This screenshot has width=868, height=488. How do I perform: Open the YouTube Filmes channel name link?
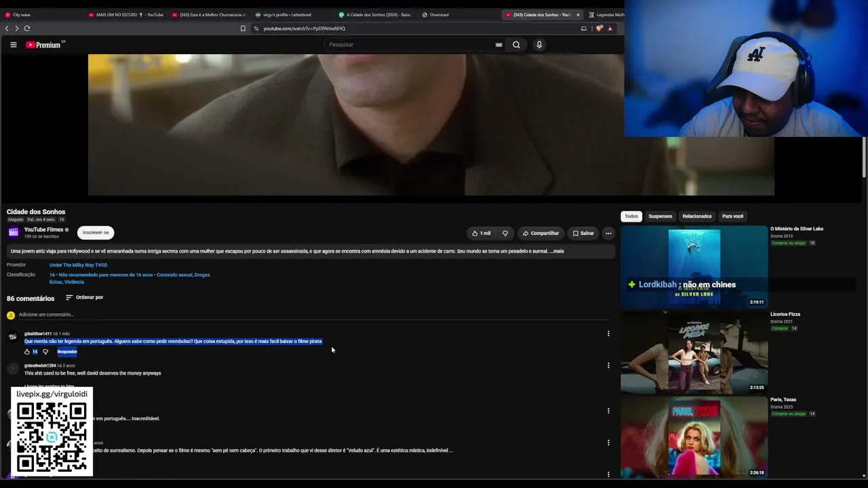[43, 230]
